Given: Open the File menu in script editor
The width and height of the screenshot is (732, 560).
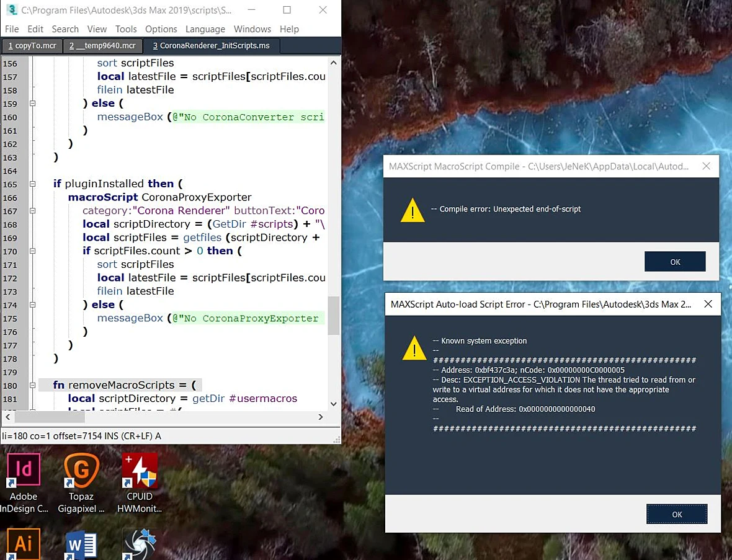Looking at the screenshot, I should (x=12, y=29).
